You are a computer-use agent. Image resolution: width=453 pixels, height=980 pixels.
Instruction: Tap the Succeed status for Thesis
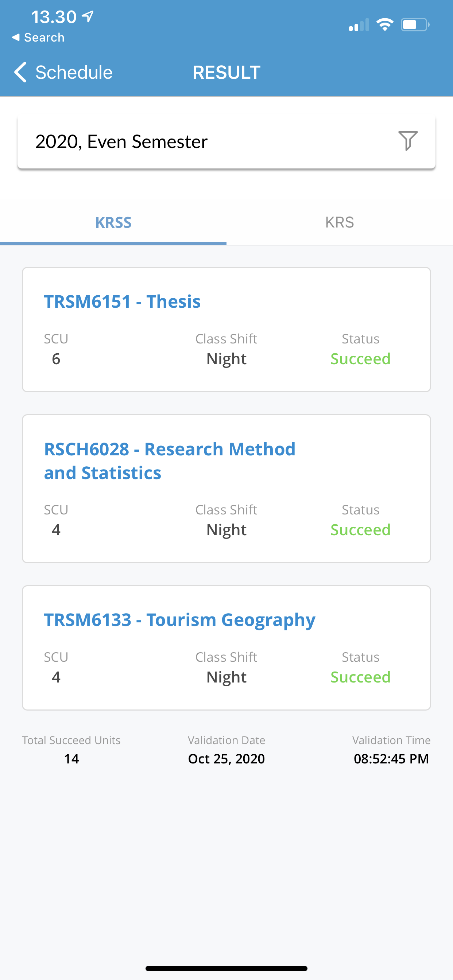(x=360, y=359)
